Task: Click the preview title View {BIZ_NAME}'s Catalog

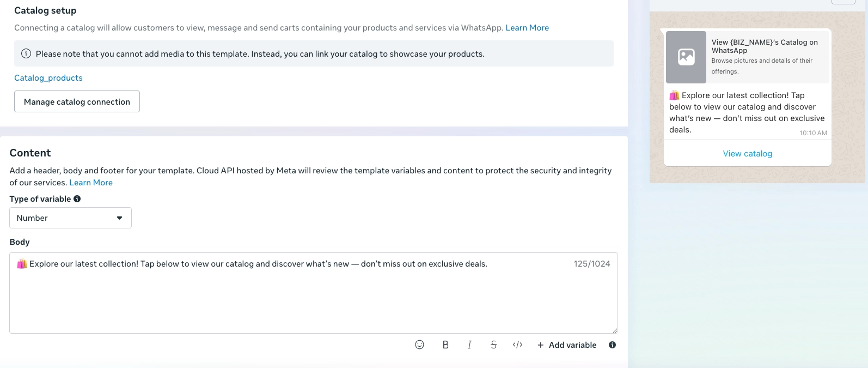Action: click(764, 46)
